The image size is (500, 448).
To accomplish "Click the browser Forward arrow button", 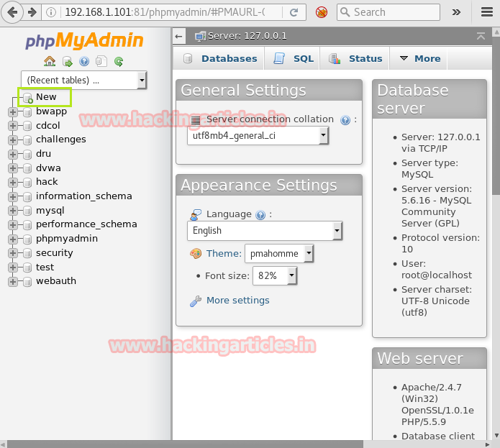I will tap(32, 12).
